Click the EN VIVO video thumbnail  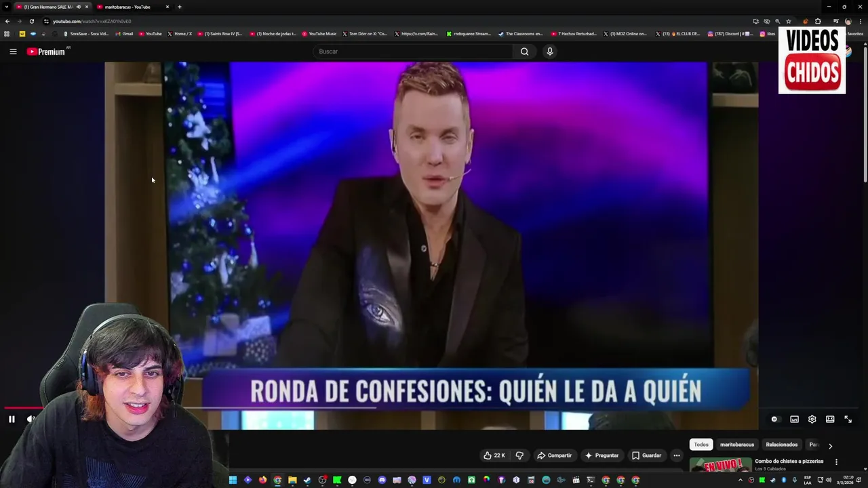tap(721, 465)
